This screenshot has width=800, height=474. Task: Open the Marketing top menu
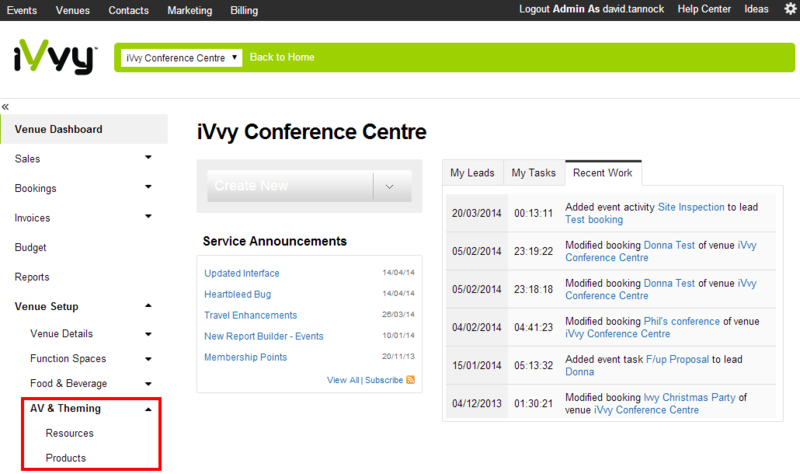tap(190, 10)
